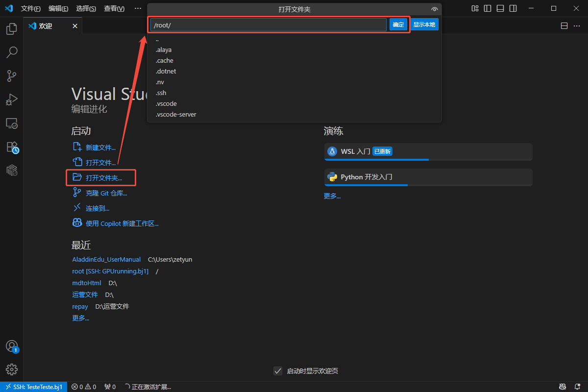588x392 pixels.
Task: Click the Copilot icon in status bar
Action: tap(563, 387)
